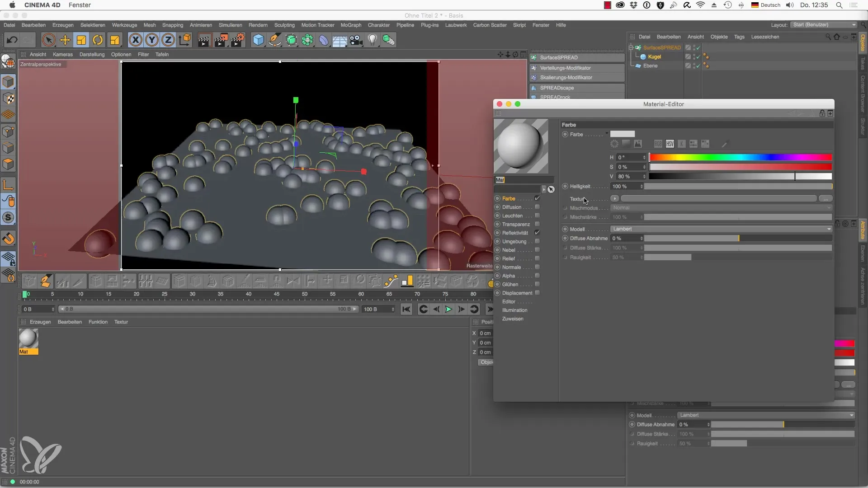Click the Textur browse ellipsis button
This screenshot has width=868, height=488.
coord(826,198)
